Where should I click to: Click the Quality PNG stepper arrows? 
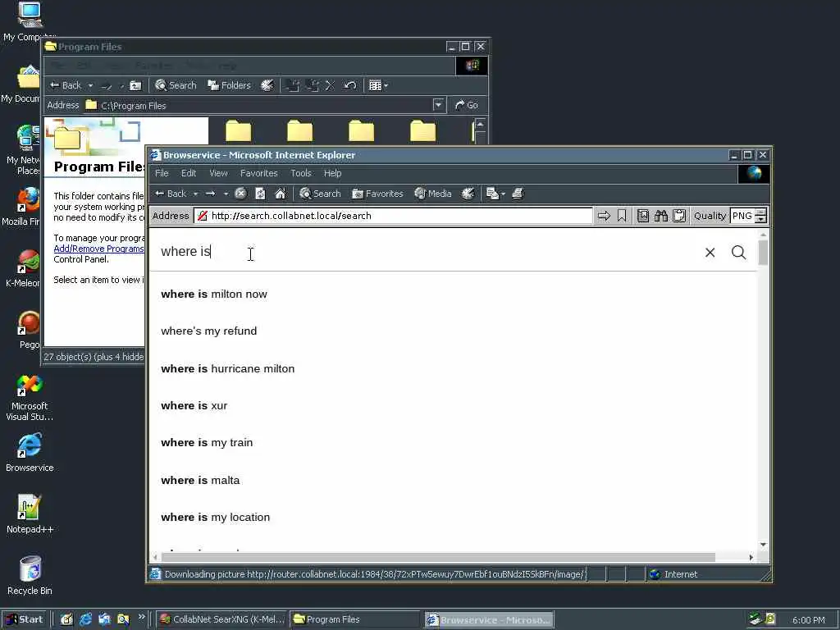(x=761, y=216)
